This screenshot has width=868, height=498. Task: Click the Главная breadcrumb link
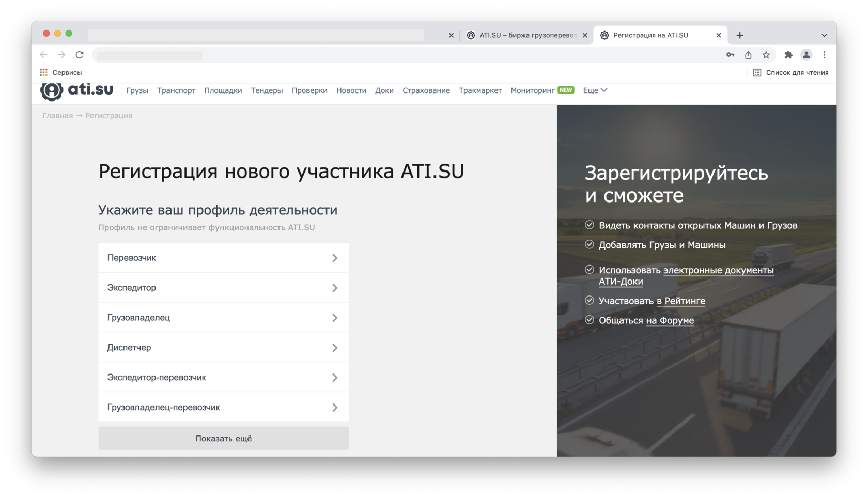click(57, 116)
